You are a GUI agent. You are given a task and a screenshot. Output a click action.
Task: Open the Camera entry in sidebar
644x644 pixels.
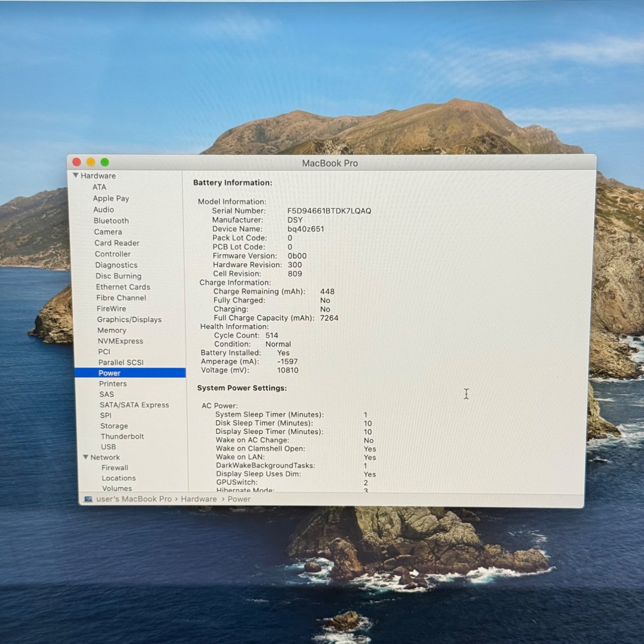pos(108,232)
